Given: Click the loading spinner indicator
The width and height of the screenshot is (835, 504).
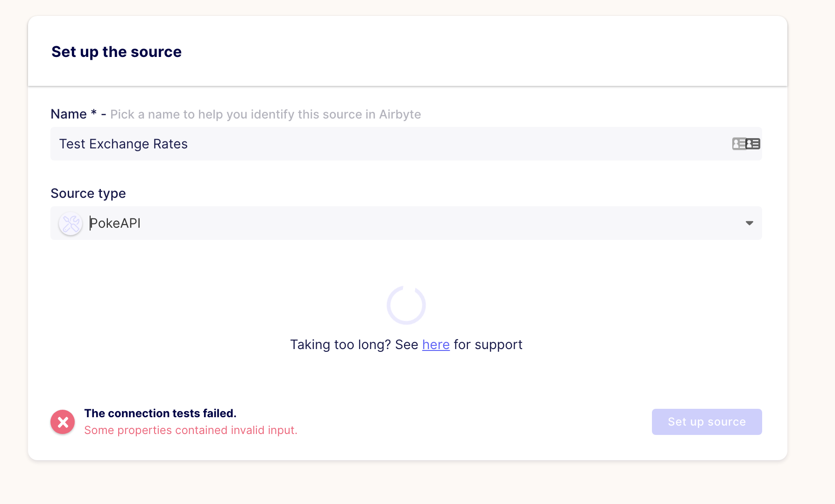Looking at the screenshot, I should point(406,305).
